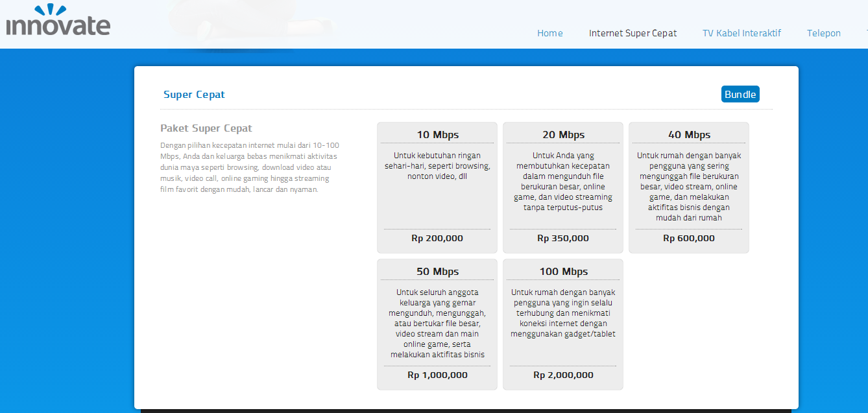Screen dimensions: 868x413
Task: Click the Bundle button
Action: 740,94
